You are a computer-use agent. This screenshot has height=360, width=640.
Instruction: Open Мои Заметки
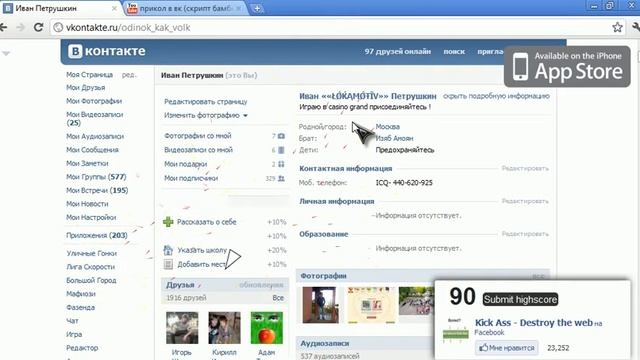coord(87,163)
